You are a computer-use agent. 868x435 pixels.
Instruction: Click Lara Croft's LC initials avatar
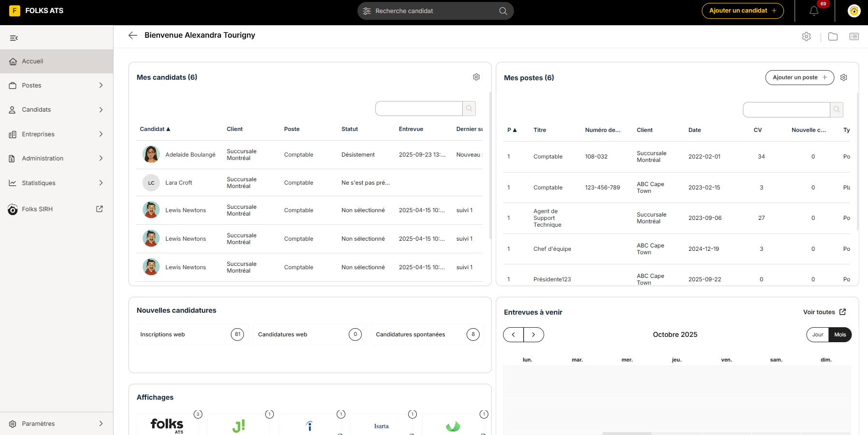tap(151, 183)
